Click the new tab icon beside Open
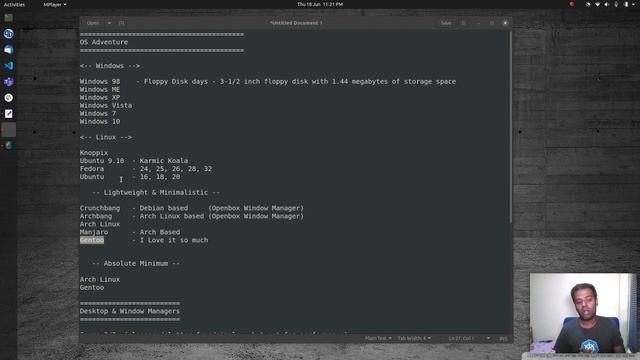Image resolution: width=640 pixels, height=360 pixels. pyautogui.click(x=121, y=23)
